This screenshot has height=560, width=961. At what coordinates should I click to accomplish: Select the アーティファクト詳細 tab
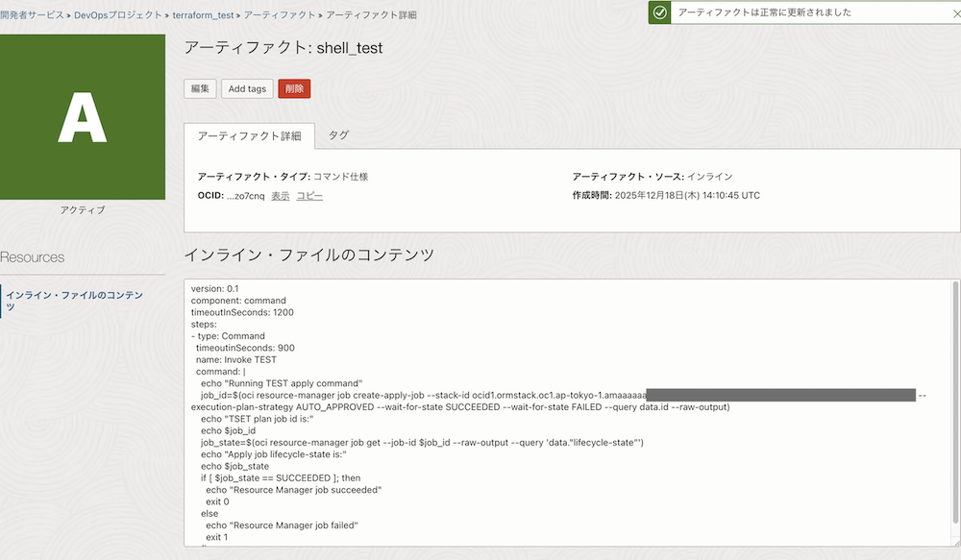(249, 136)
